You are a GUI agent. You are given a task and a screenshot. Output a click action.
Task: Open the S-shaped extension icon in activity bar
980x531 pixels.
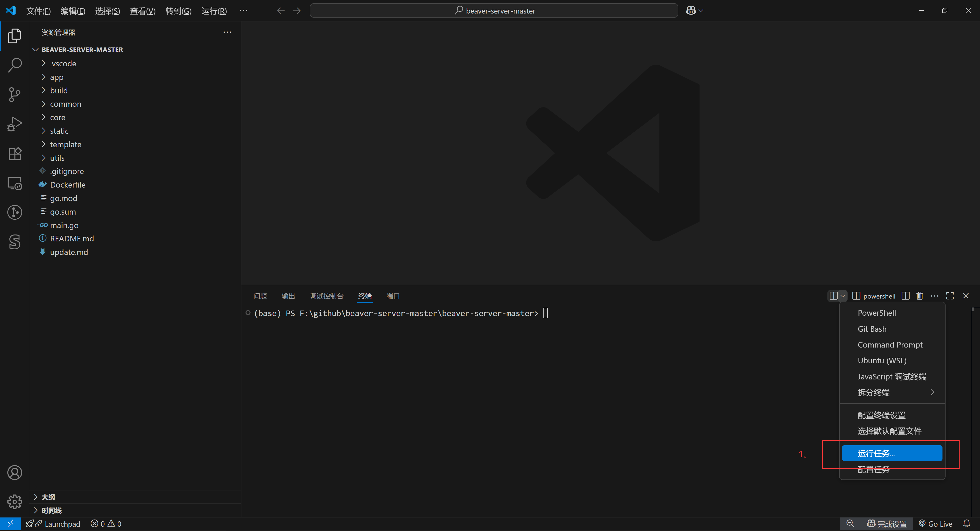[x=15, y=242]
